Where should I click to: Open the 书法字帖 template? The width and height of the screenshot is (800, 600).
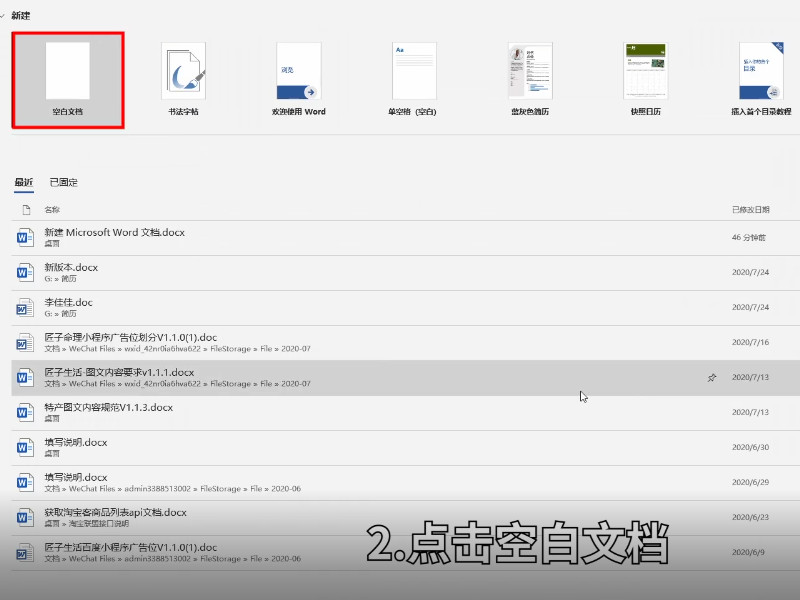click(184, 80)
